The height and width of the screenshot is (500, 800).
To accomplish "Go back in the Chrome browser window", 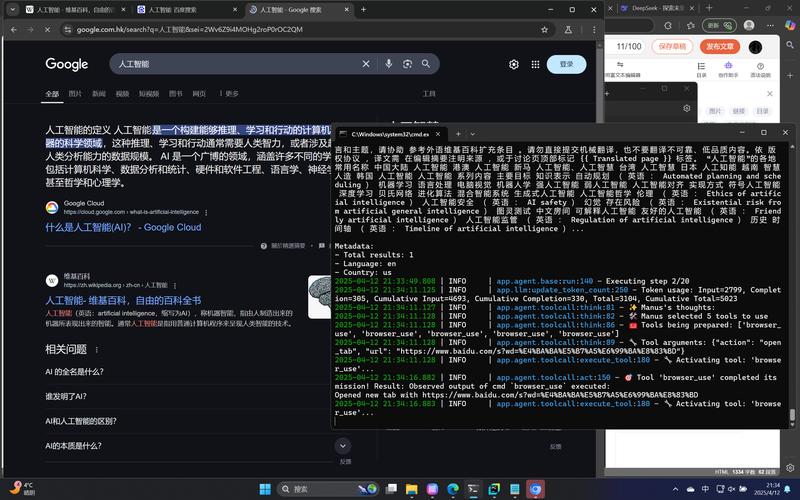I will coord(14,30).
